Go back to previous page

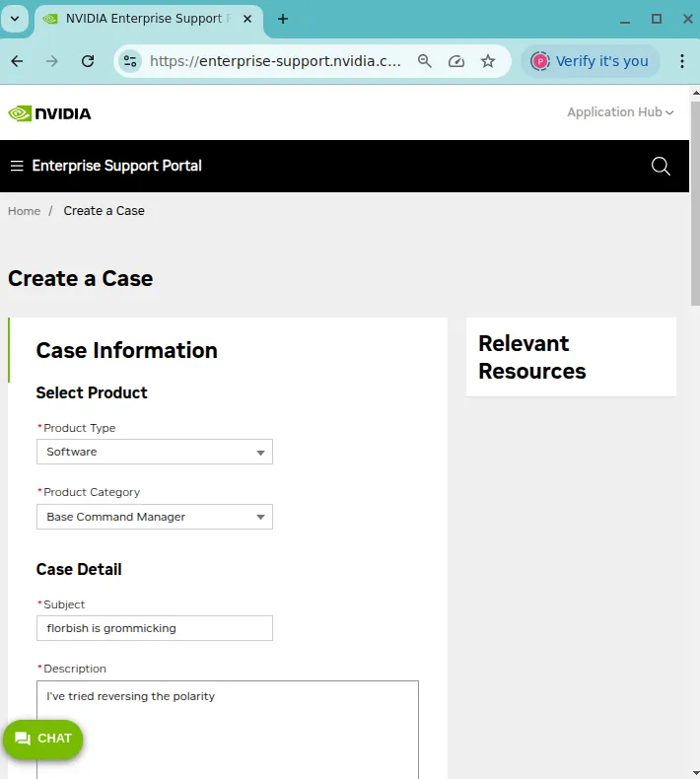[17, 61]
